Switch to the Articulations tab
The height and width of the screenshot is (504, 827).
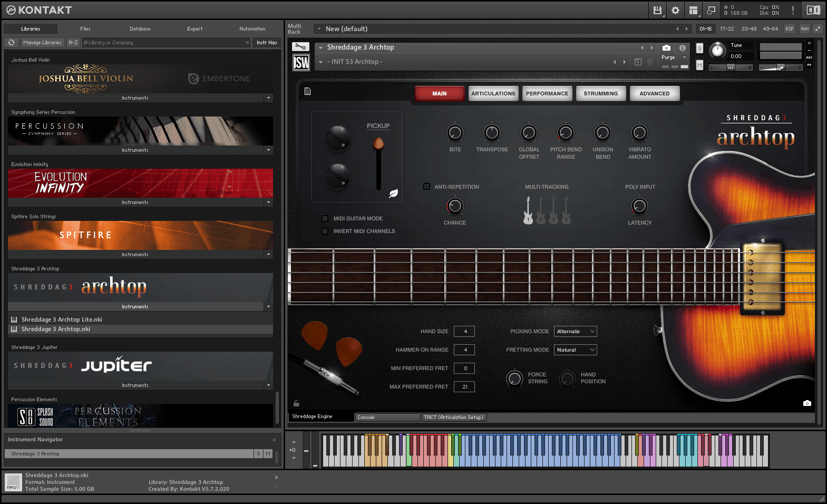[493, 94]
